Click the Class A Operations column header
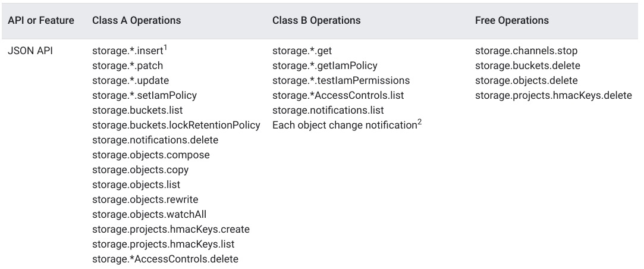Viewport: 644px width, 269px height. 137,20
